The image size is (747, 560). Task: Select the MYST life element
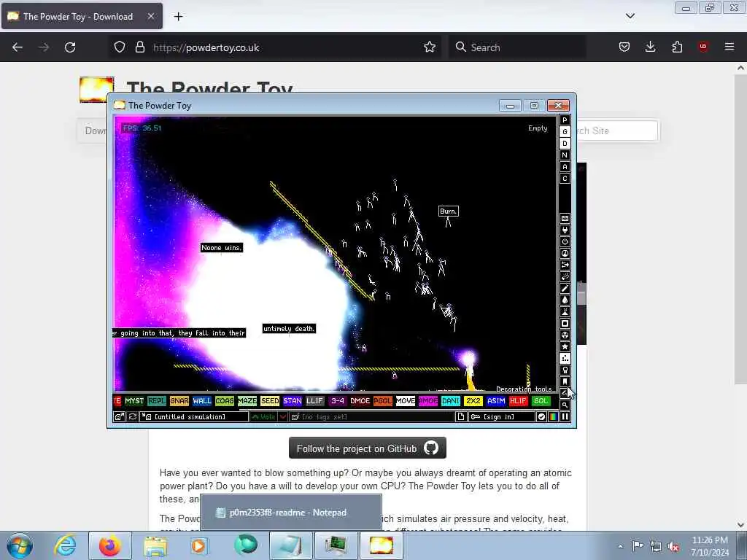[134, 401]
